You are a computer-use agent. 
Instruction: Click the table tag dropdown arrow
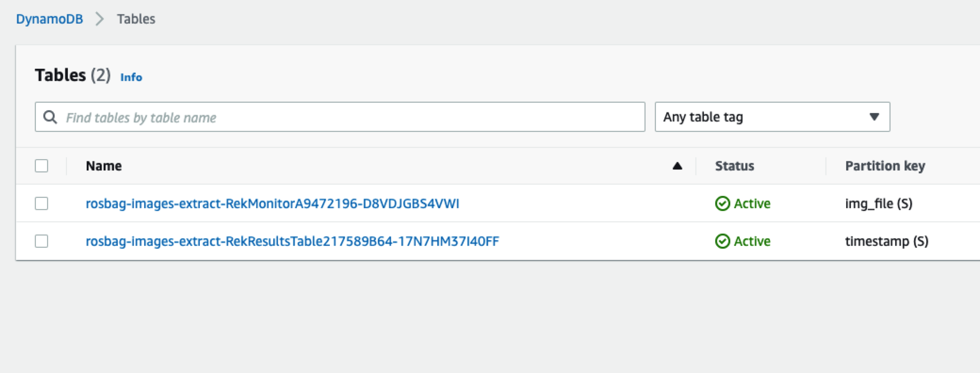click(874, 117)
